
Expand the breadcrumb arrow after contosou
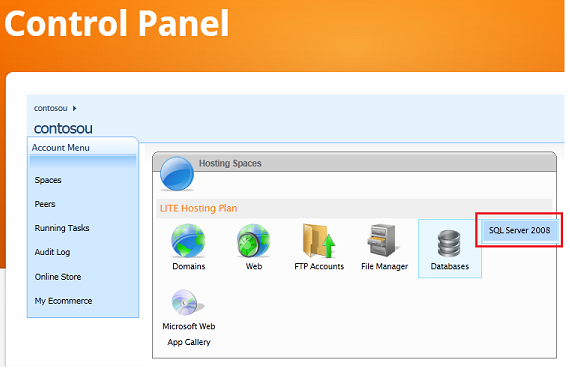pyautogui.click(x=75, y=108)
